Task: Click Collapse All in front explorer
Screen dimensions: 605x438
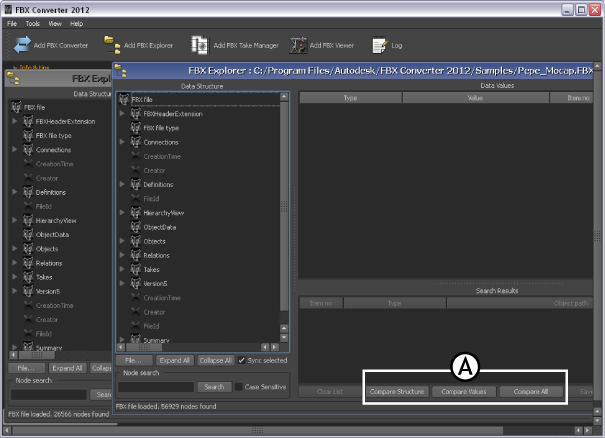Action: tap(215, 360)
